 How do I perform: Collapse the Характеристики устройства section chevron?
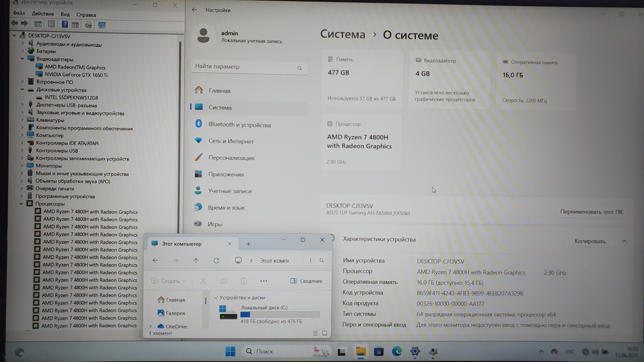(x=624, y=241)
